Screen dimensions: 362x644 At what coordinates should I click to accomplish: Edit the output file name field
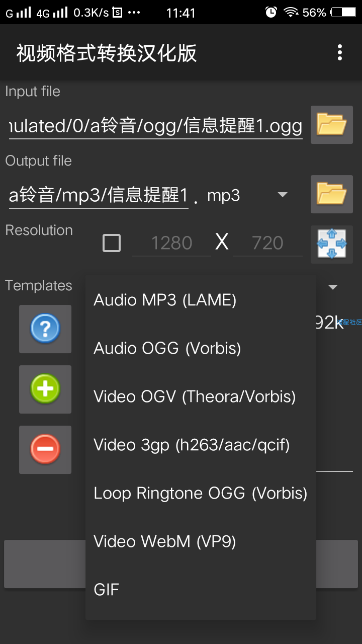click(x=99, y=195)
